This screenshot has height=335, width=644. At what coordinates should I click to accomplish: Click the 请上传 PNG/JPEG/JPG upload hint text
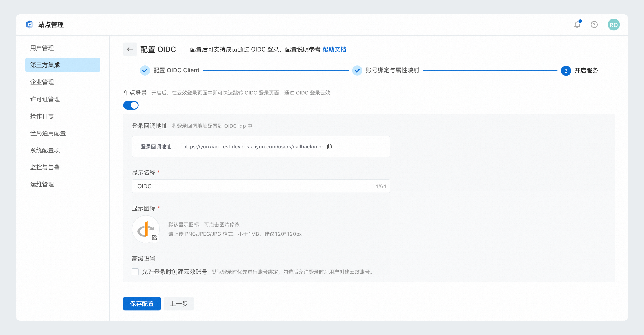235,234
